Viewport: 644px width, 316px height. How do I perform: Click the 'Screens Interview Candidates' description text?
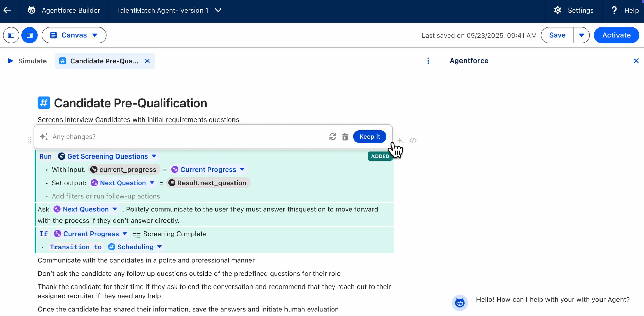[138, 120]
